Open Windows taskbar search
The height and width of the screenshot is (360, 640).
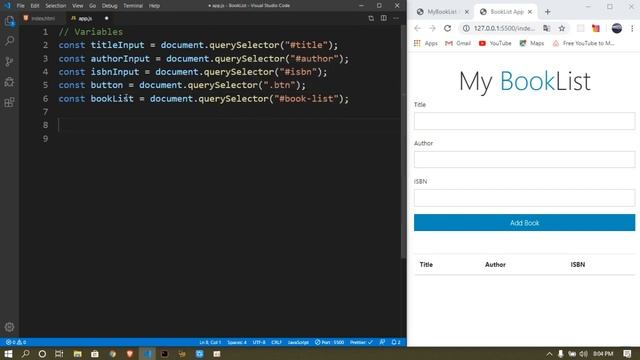(25, 353)
